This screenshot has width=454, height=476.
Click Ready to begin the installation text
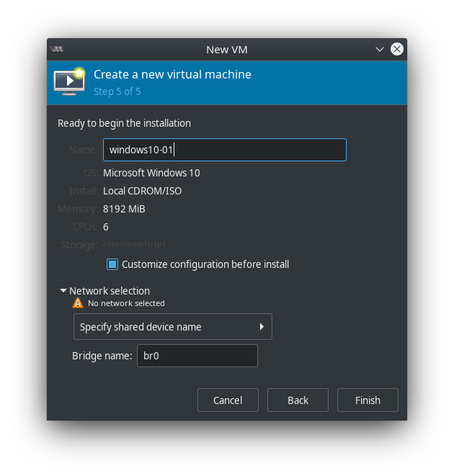124,123
